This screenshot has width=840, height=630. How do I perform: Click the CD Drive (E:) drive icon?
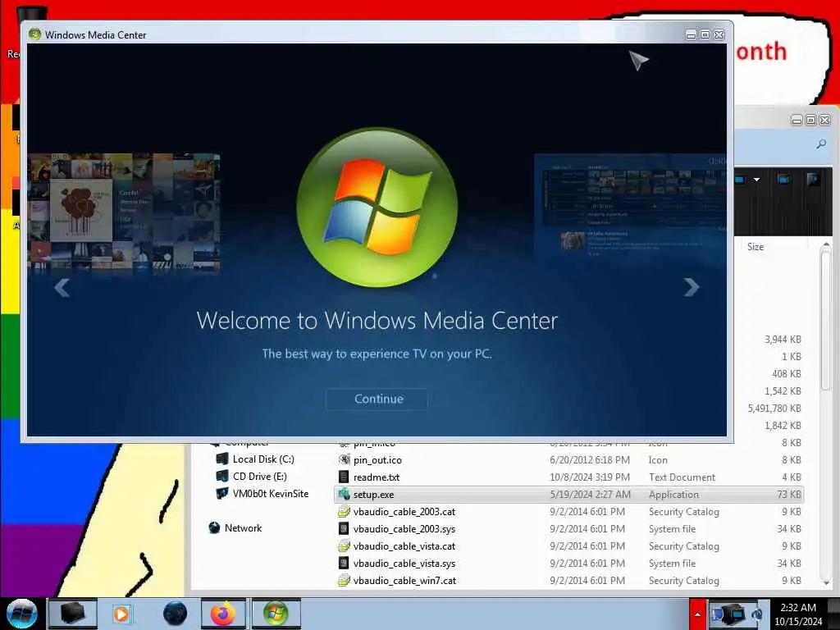tap(221, 477)
